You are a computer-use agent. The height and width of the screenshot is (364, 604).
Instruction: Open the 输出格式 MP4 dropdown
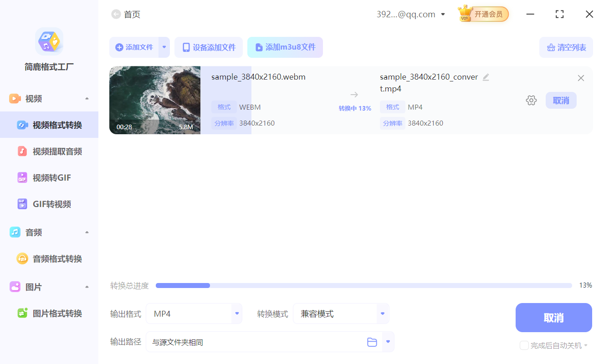coord(194,313)
